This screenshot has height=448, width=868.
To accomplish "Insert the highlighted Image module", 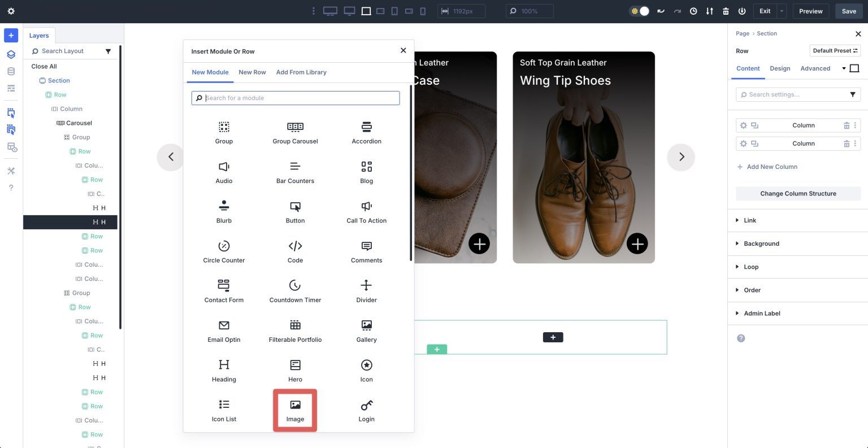I will (295, 410).
